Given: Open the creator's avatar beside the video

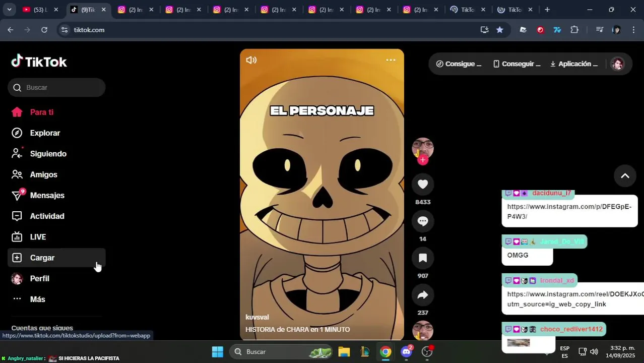Looking at the screenshot, I should click(423, 148).
